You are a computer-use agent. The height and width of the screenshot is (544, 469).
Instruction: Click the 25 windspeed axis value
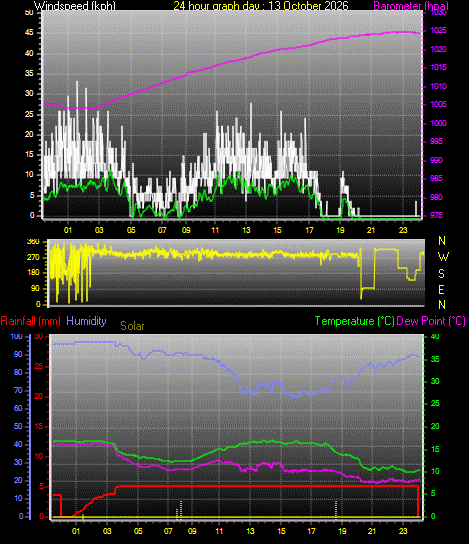(x=29, y=114)
